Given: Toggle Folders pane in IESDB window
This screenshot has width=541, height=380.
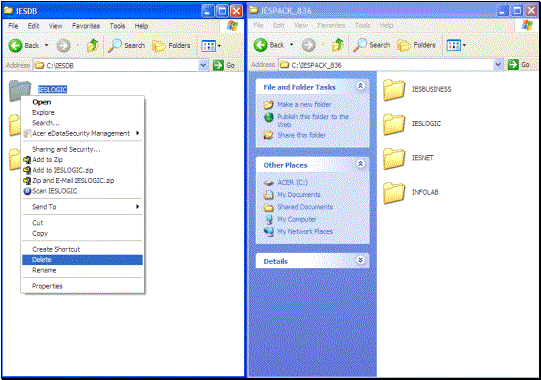Looking at the screenshot, I should pos(171,45).
